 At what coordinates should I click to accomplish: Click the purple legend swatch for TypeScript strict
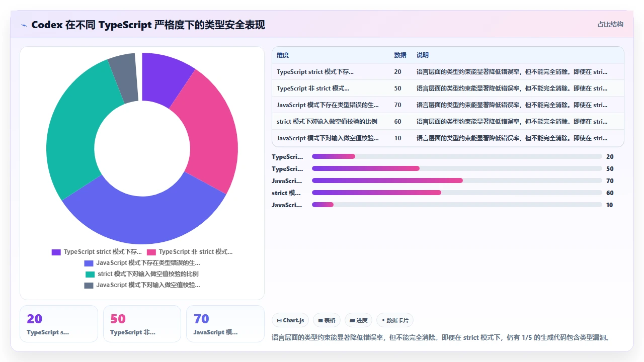coord(56,252)
